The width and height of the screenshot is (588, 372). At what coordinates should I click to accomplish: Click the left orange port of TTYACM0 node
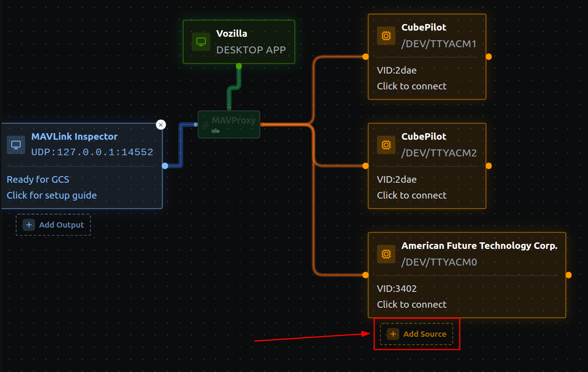coord(366,275)
